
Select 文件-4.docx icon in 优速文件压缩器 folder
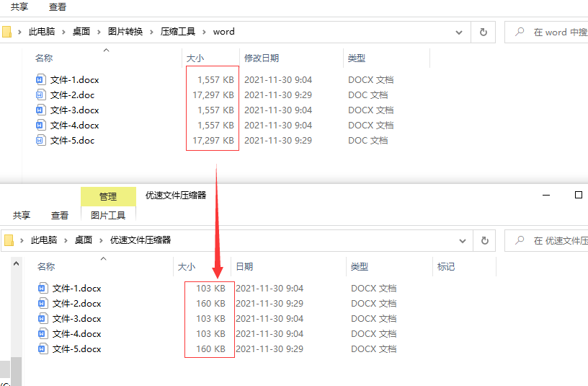click(43, 334)
